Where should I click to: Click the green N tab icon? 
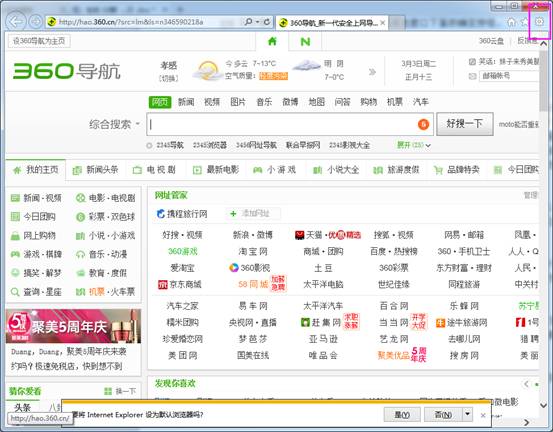click(305, 42)
